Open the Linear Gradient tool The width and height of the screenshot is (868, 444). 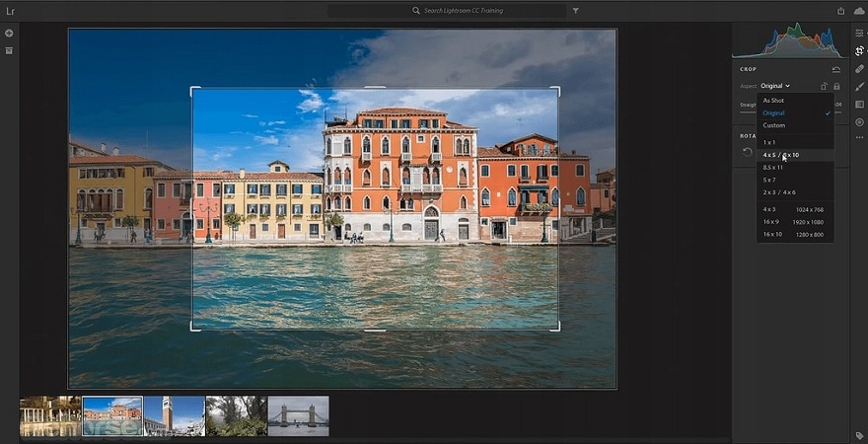coord(859,104)
